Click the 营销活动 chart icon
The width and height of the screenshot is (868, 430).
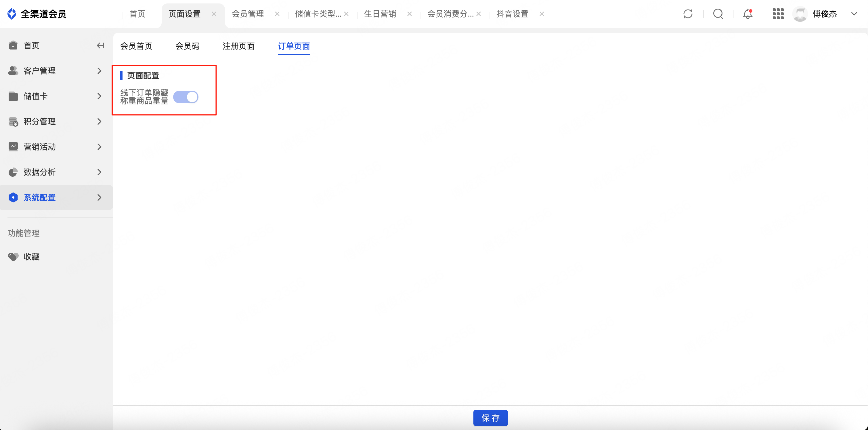coord(13,147)
